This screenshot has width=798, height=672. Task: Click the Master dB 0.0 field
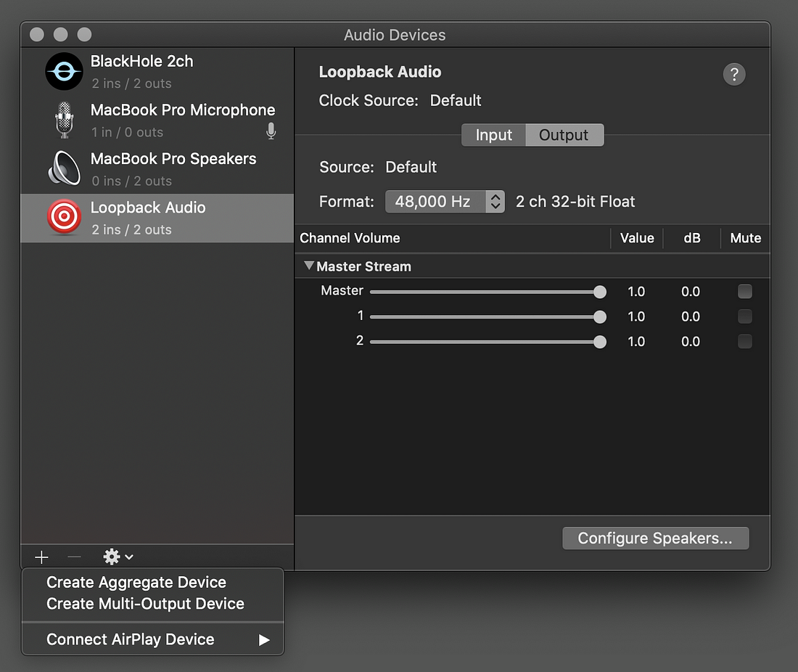(x=691, y=292)
